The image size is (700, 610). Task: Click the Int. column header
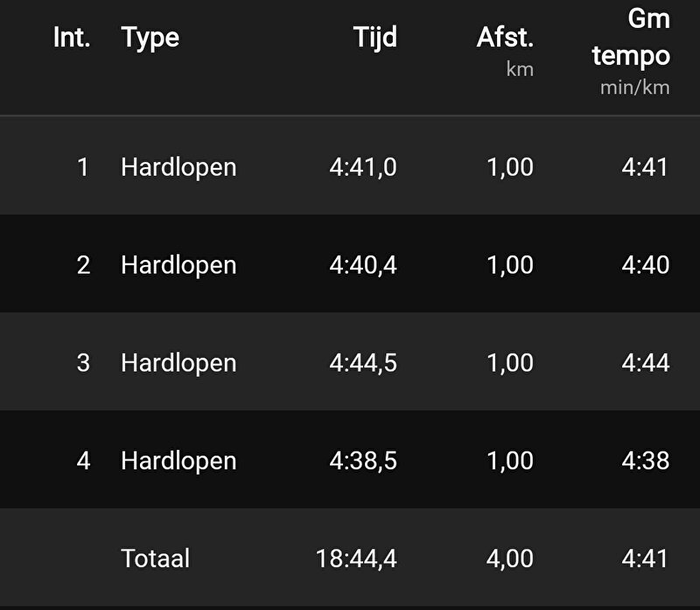point(72,38)
